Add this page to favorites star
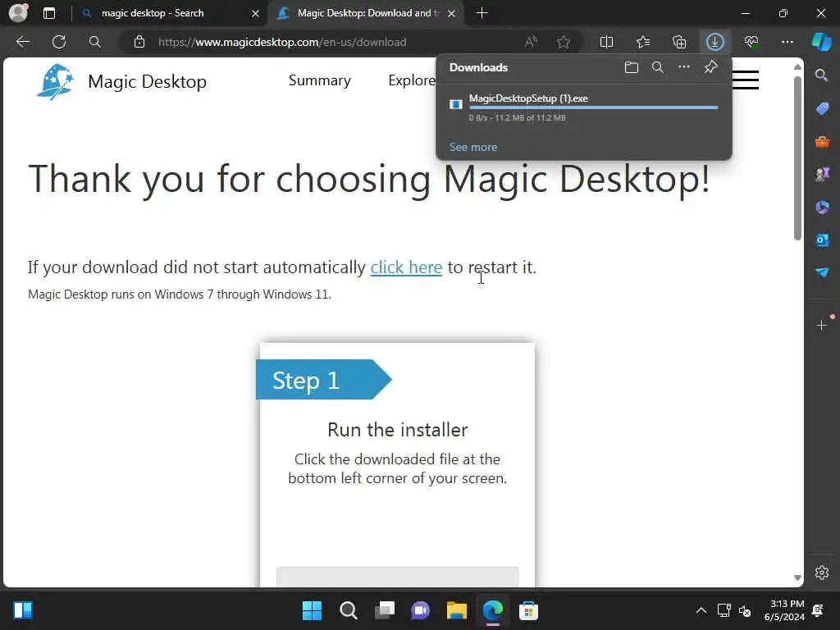The image size is (840, 630). click(x=564, y=42)
